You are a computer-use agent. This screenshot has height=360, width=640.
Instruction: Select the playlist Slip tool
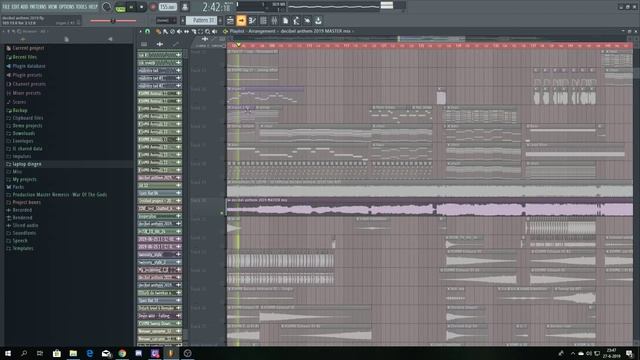(186, 31)
